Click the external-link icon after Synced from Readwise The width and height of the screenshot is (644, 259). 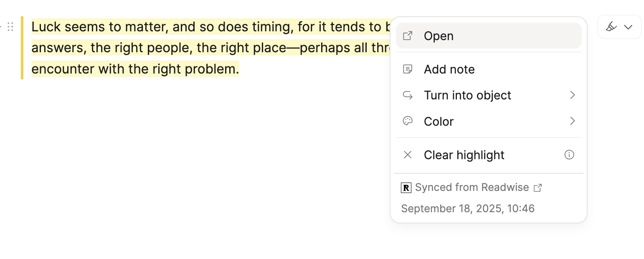click(x=538, y=188)
